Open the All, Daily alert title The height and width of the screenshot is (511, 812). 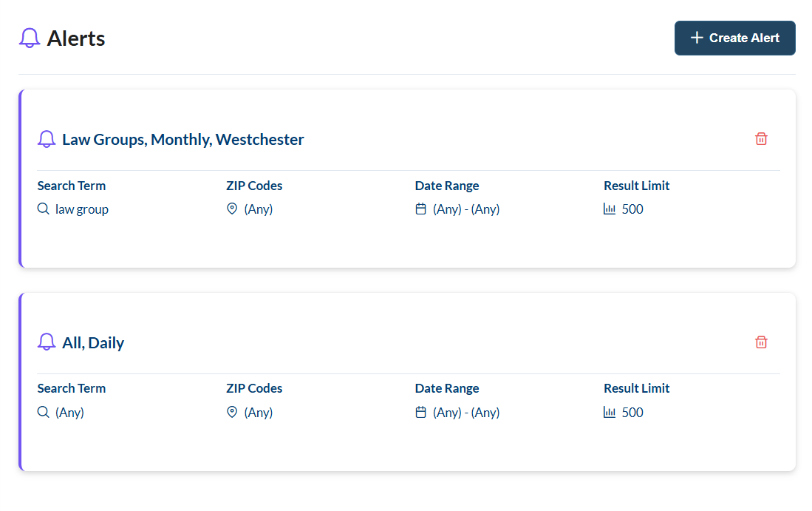93,342
